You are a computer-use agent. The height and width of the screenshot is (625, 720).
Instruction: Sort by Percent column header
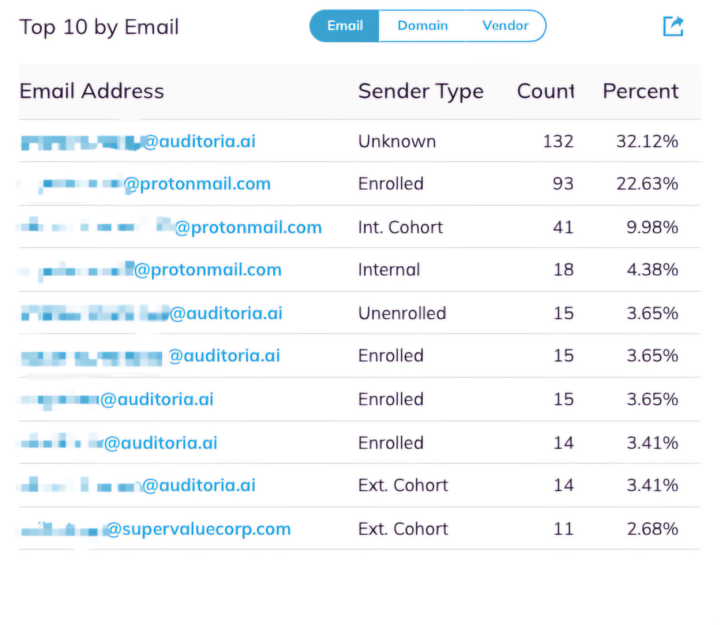[641, 91]
